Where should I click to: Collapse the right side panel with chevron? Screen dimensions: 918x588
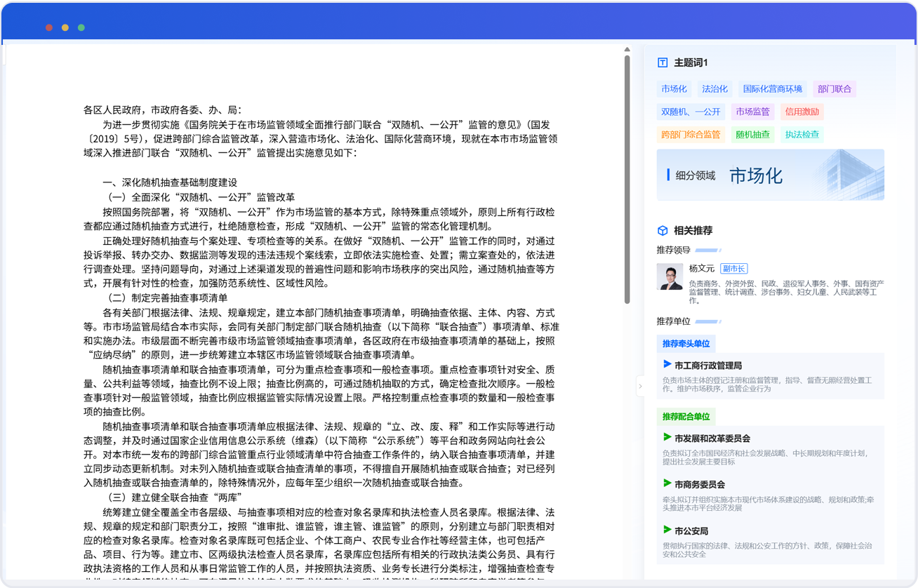click(x=639, y=386)
